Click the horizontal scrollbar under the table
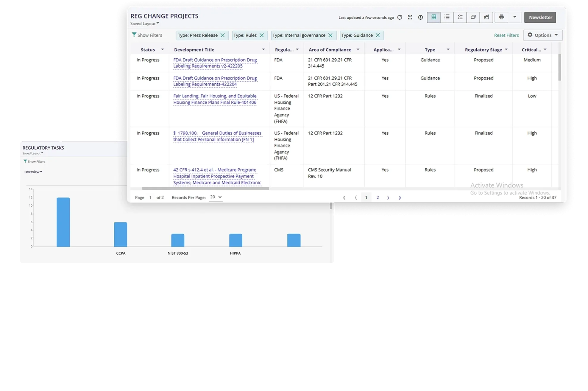 tap(205, 189)
